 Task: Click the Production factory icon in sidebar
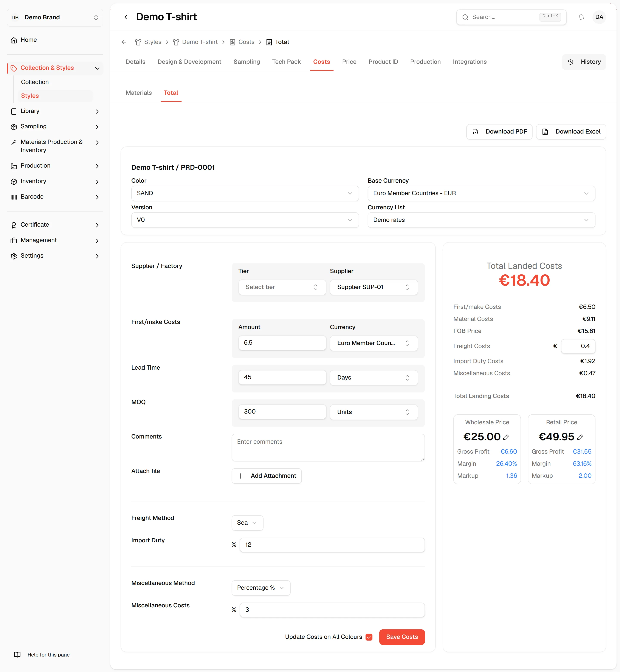point(14,166)
